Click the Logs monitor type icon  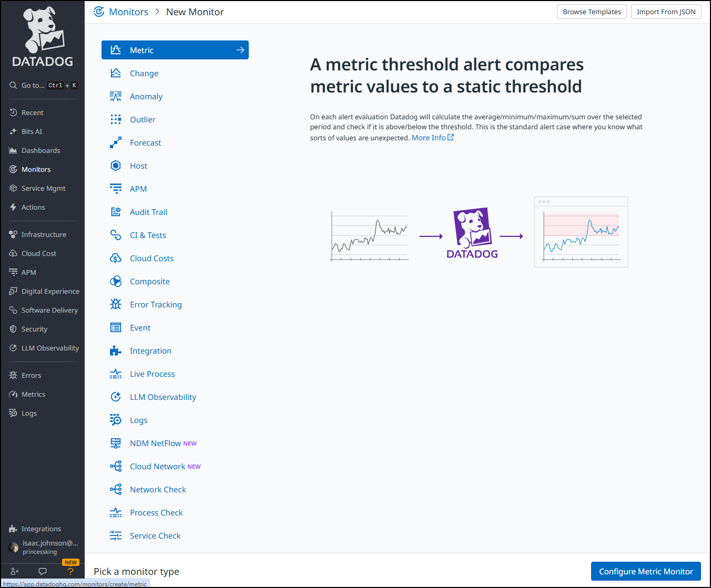point(116,420)
